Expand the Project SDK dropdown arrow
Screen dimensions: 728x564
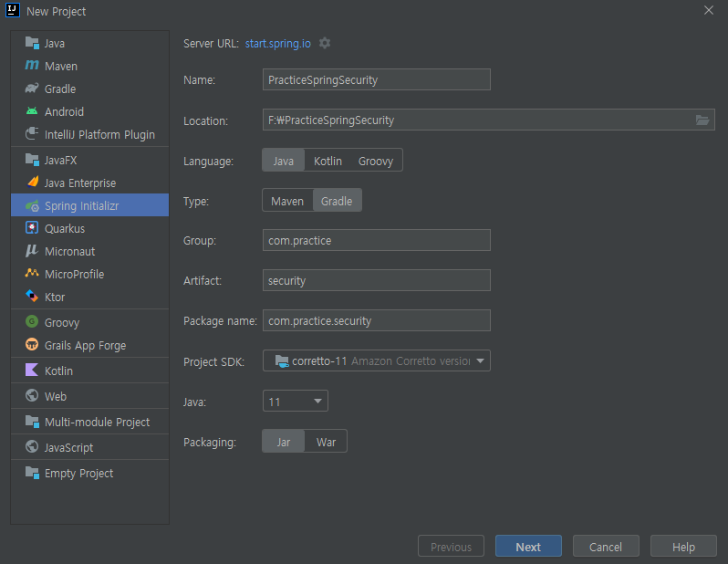click(x=480, y=361)
